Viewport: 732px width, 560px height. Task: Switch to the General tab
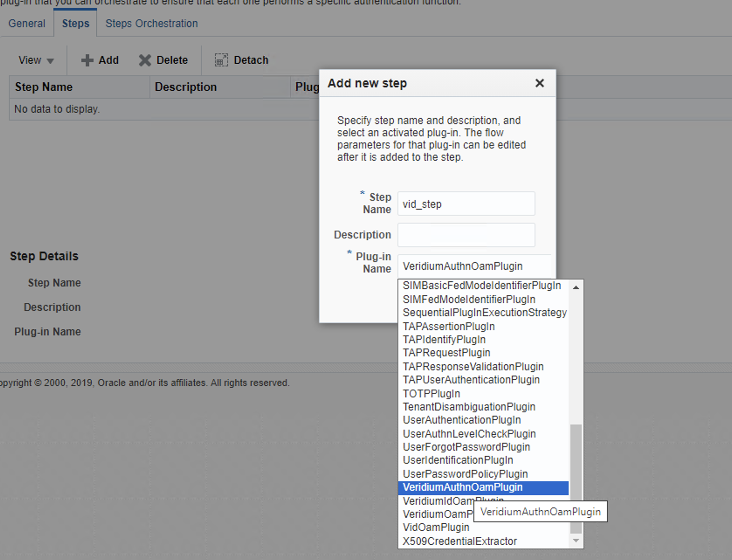27,24
